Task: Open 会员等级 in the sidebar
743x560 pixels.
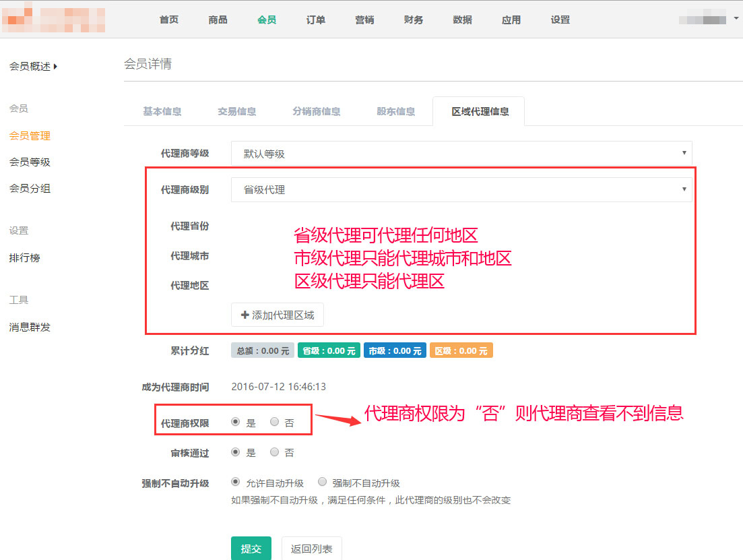Action: (x=30, y=162)
